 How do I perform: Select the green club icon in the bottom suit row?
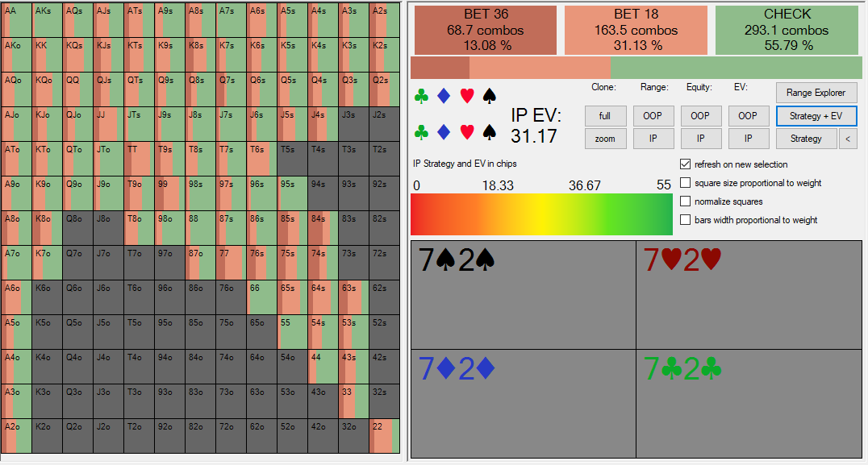point(420,131)
